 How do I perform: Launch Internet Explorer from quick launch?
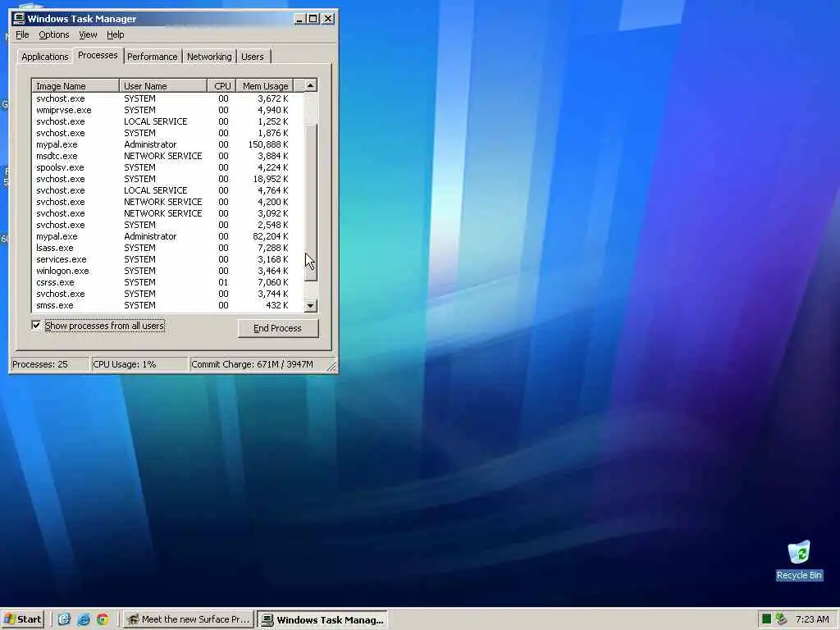(84, 619)
